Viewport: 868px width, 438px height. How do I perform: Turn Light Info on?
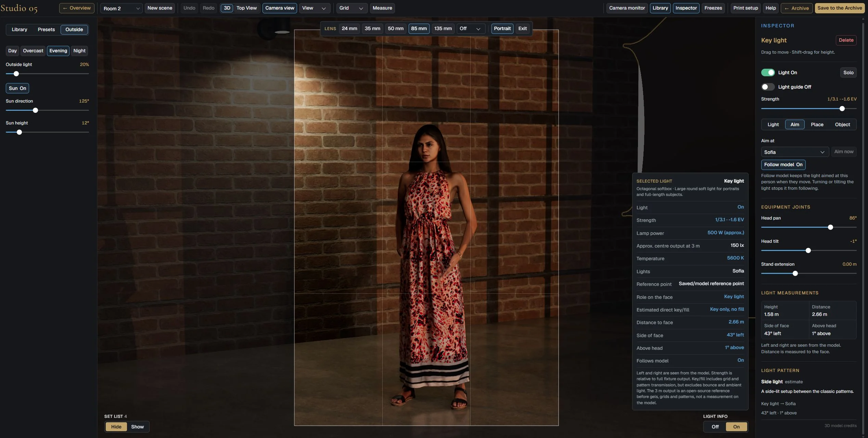736,427
